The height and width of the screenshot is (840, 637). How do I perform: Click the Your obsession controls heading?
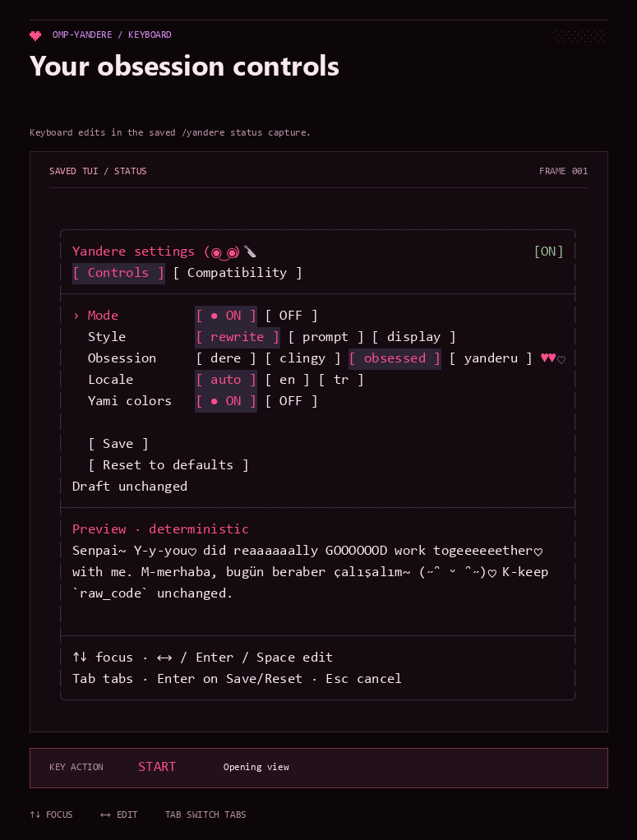[x=184, y=67]
